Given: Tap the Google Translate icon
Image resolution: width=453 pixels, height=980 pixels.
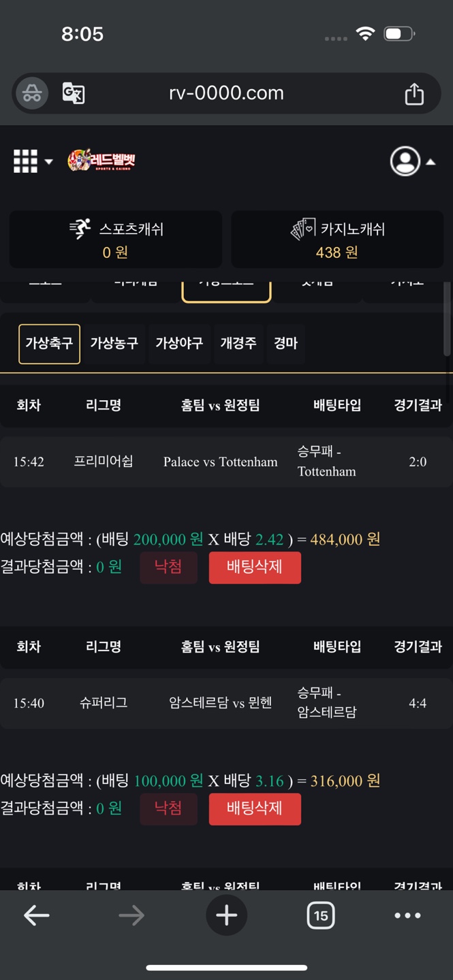Looking at the screenshot, I should [x=73, y=93].
